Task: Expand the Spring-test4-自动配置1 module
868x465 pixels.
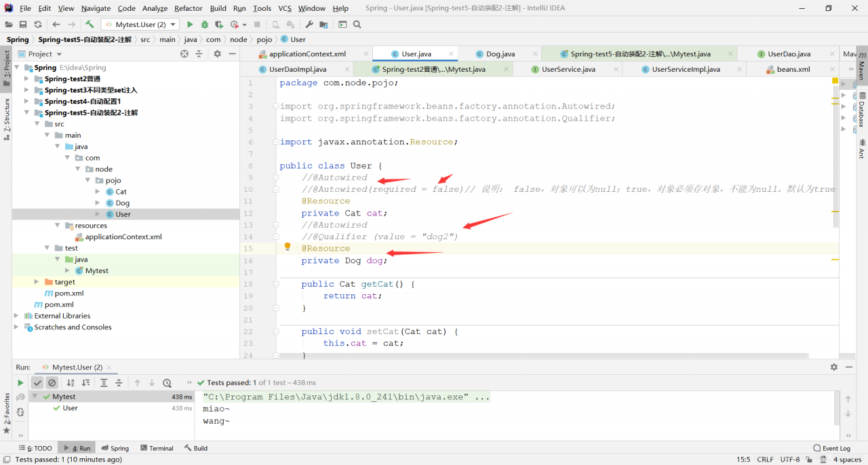Action: coord(27,101)
